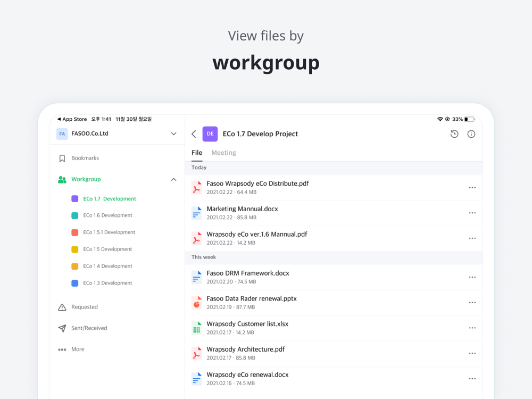The height and width of the screenshot is (399, 532).
Task: Select ECo 1.7 Development workgroup
Action: pos(109,199)
